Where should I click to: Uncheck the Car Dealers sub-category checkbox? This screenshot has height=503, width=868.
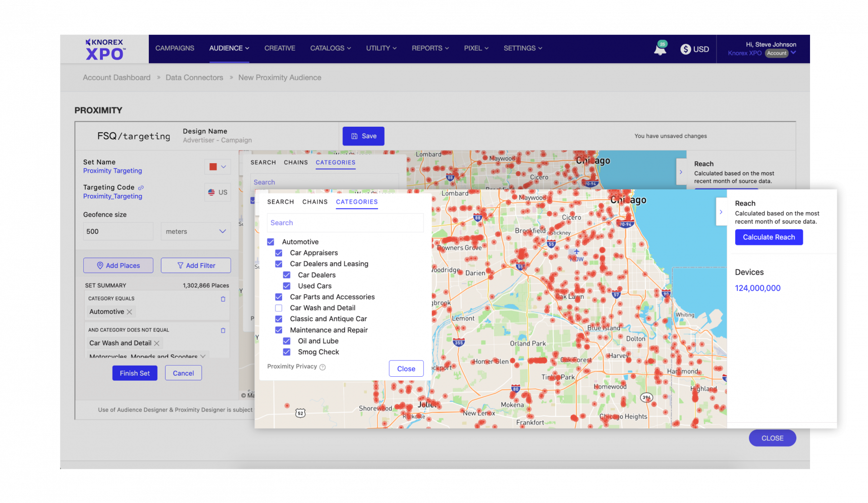[x=287, y=275]
